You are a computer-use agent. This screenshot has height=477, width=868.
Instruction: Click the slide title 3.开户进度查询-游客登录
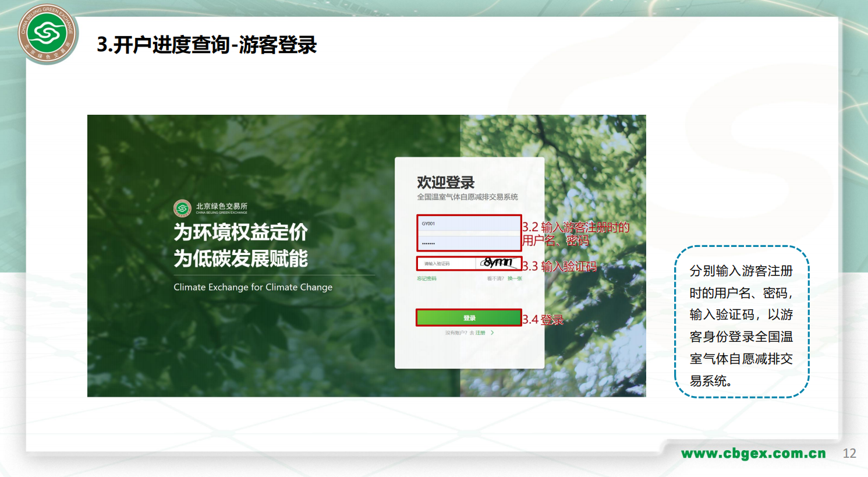[x=207, y=45]
